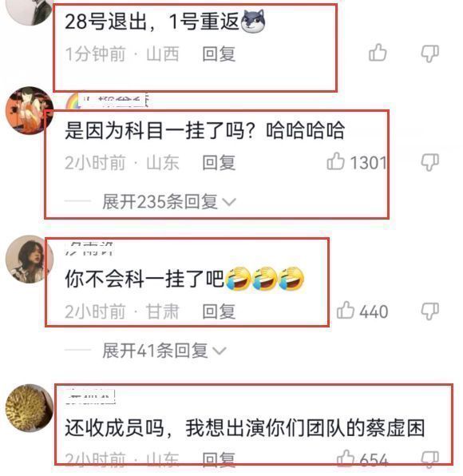Dislike the 科目一挂了吗 comment from 山东
The image size is (463, 476).
click(x=430, y=162)
